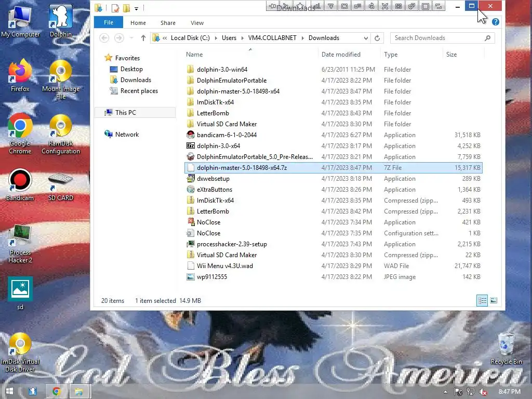The width and height of the screenshot is (532, 399).
Task: Launch Google Chrome desktop shortcut
Action: pyautogui.click(x=20, y=134)
